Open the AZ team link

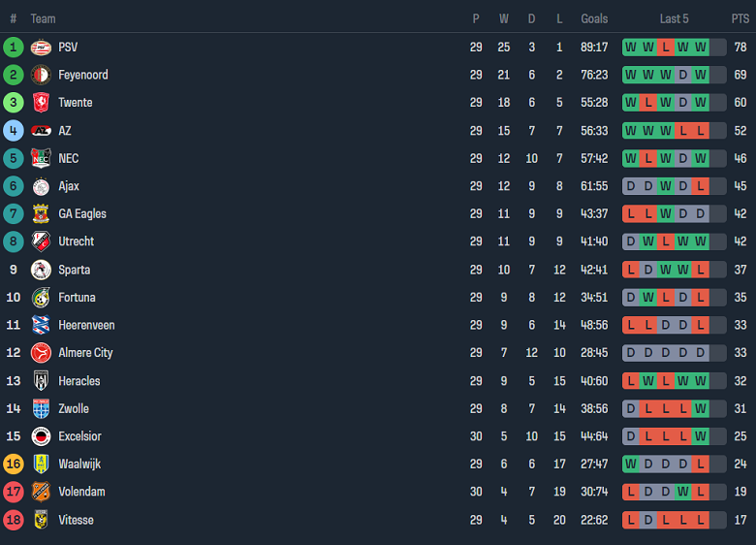click(64, 130)
